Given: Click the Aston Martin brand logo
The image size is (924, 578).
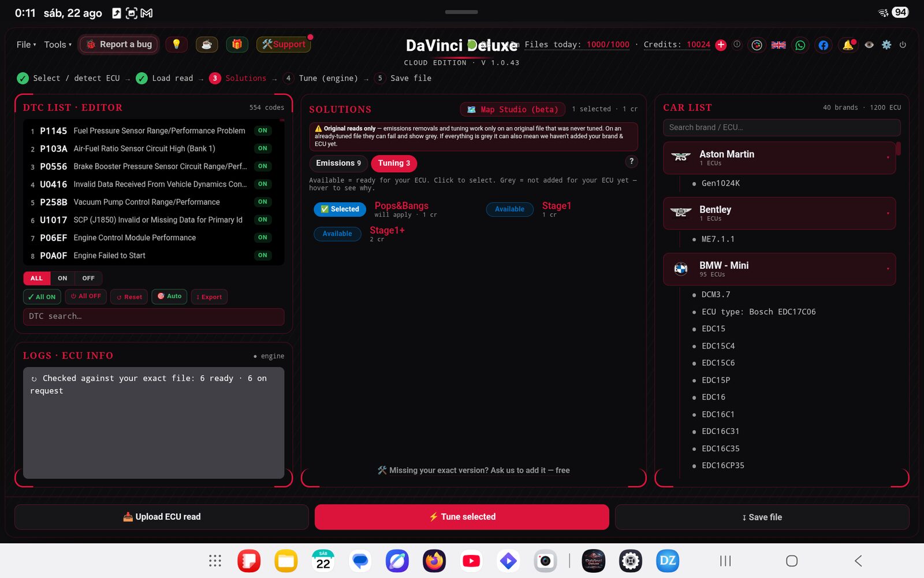Looking at the screenshot, I should [x=681, y=157].
